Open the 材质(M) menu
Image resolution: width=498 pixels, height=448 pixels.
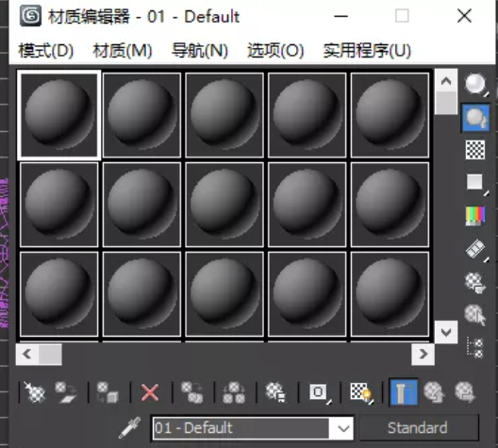tap(123, 51)
